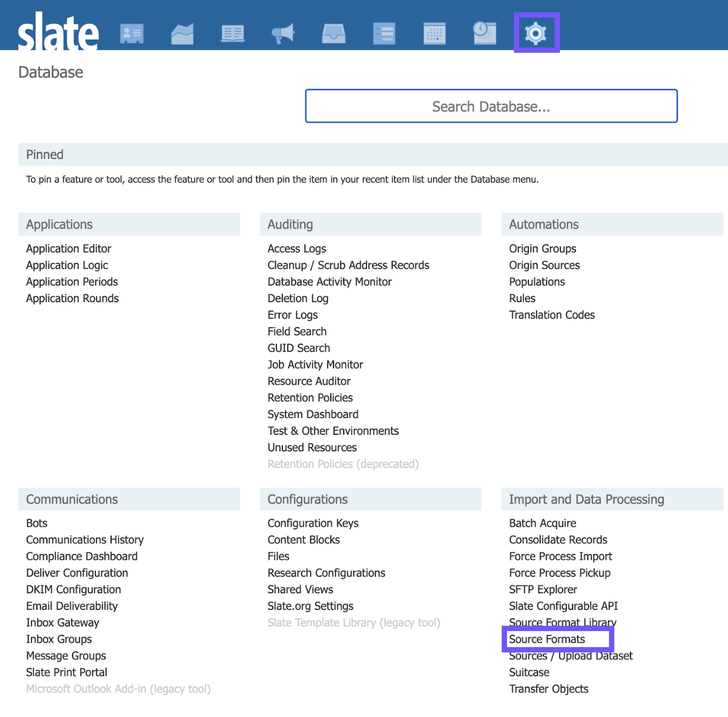Open Resource Auditor
This screenshot has width=728, height=717.
pyautogui.click(x=309, y=381)
